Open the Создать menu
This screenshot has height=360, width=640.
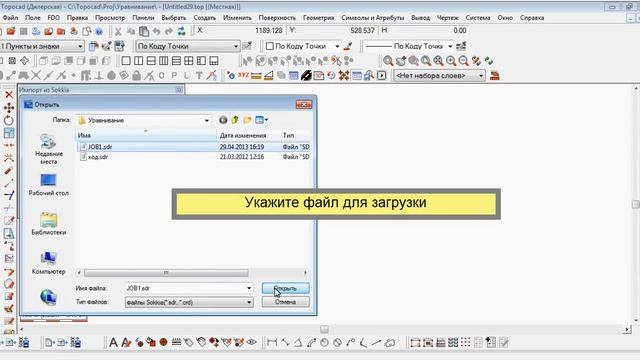(x=204, y=18)
